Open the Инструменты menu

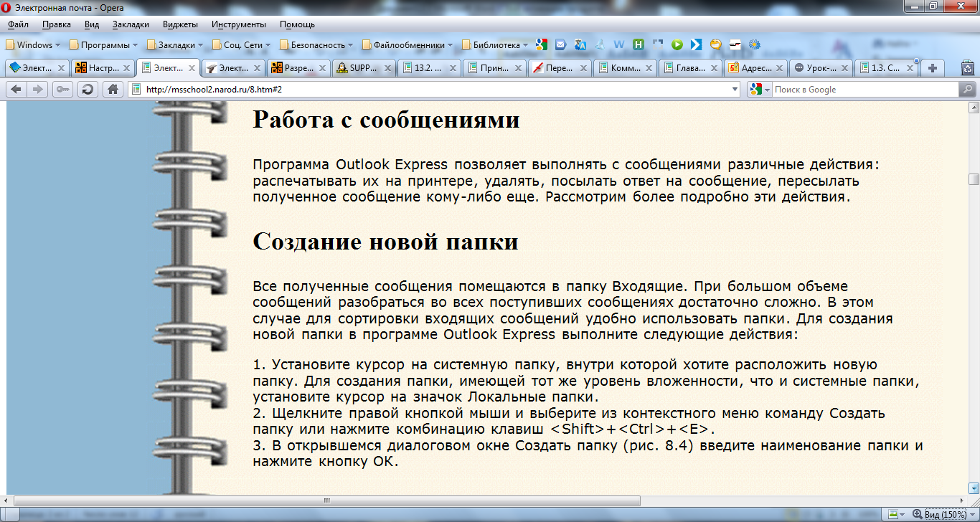[239, 24]
